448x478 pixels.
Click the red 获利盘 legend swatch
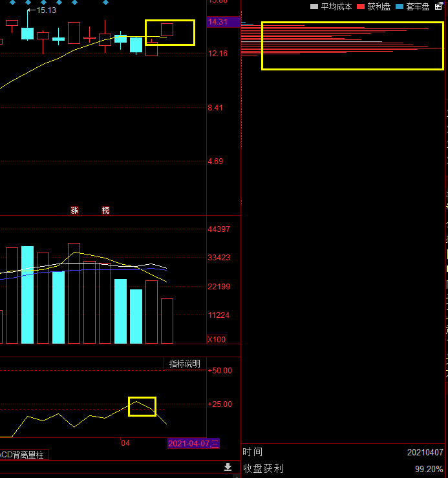pos(361,6)
